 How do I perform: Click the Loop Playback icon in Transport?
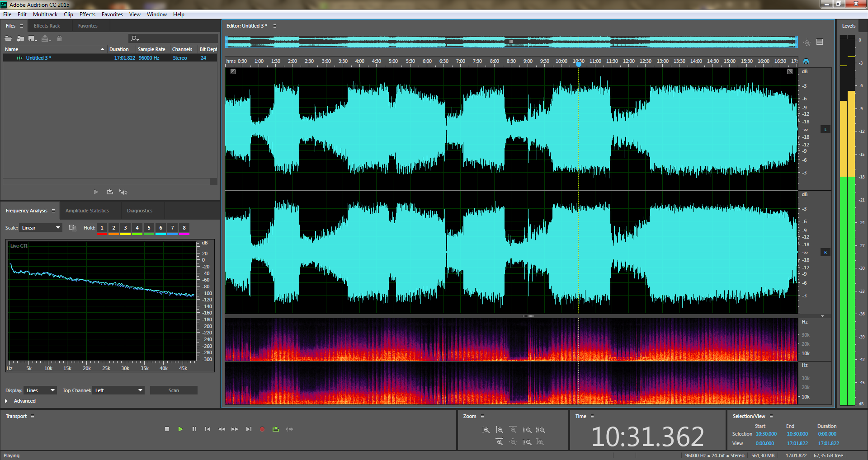tap(276, 429)
